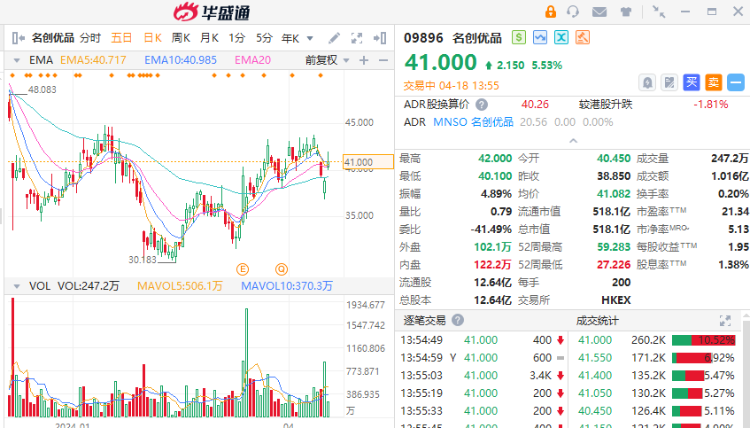
Task: Click the EMA20 indicator label
Action: click(x=253, y=60)
